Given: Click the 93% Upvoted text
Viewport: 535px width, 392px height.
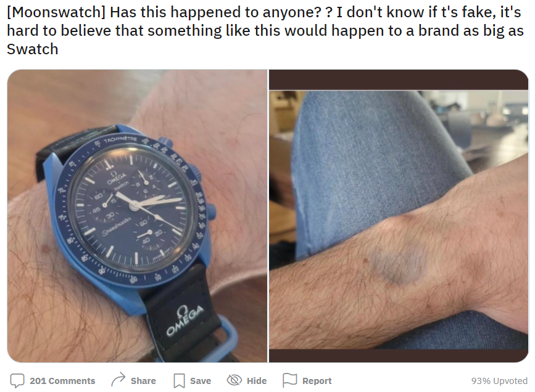Looking at the screenshot, I should (499, 381).
